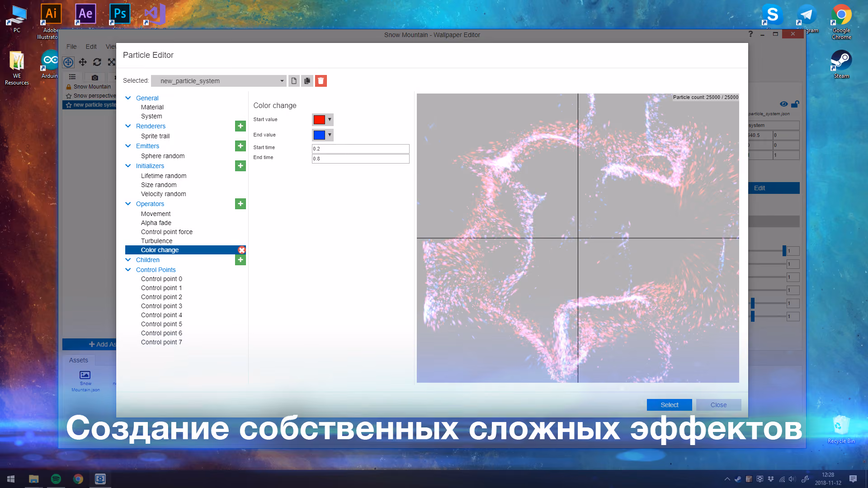Select Control point 3
Image resolution: width=868 pixels, height=488 pixels.
161,306
